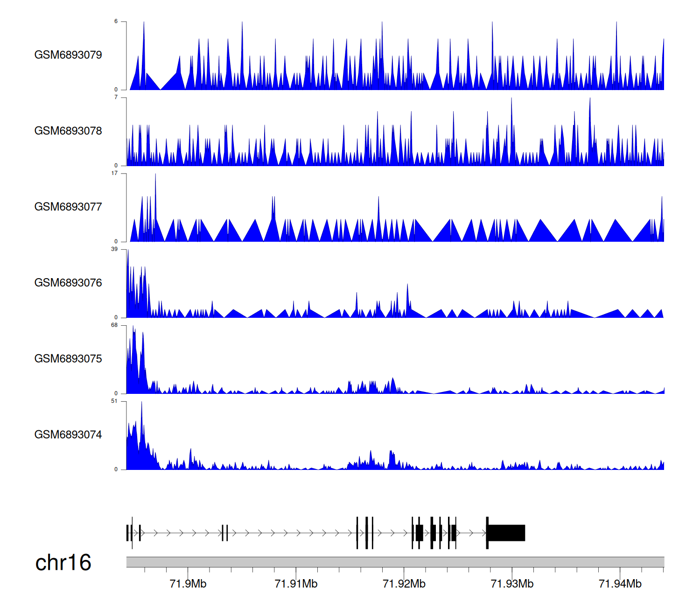
Task: Click the y-axis maximum value 51
Action: [x=114, y=401]
